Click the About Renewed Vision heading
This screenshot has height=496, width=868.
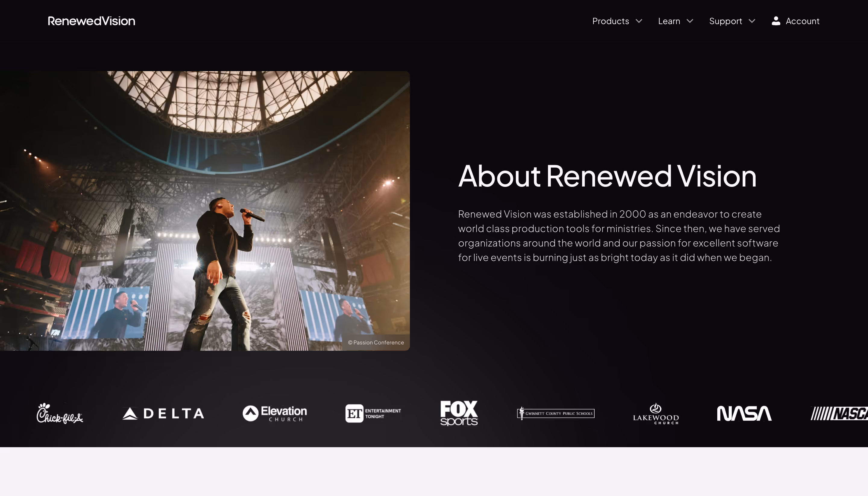pos(607,176)
